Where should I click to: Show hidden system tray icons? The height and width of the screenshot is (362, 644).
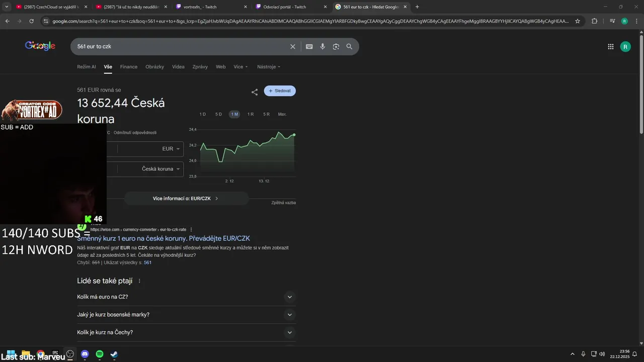pyautogui.click(x=572, y=354)
